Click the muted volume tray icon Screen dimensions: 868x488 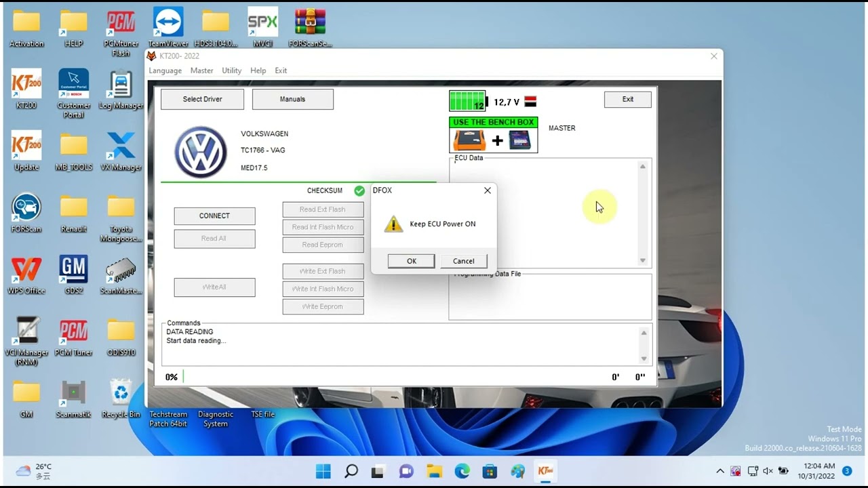click(x=768, y=471)
